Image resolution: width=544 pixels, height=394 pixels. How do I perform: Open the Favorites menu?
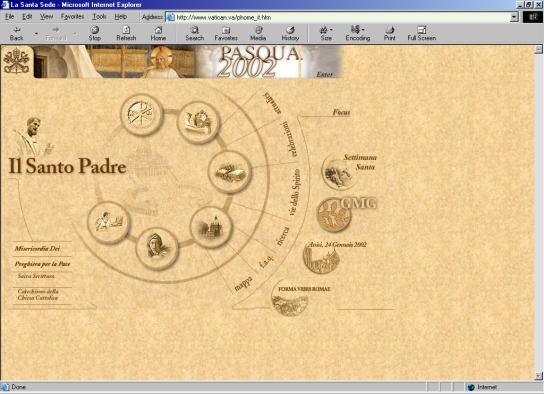click(x=72, y=16)
